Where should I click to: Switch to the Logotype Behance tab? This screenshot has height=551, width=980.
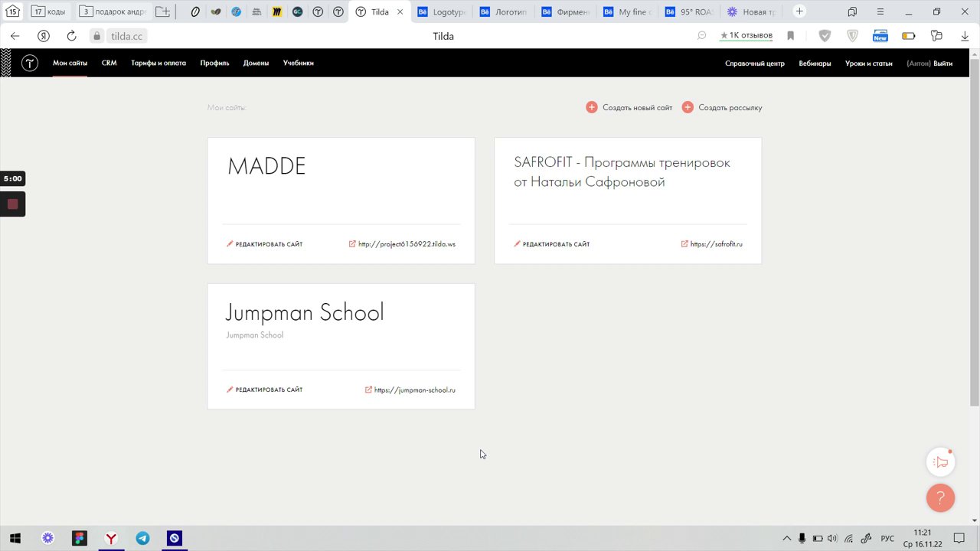[442, 11]
